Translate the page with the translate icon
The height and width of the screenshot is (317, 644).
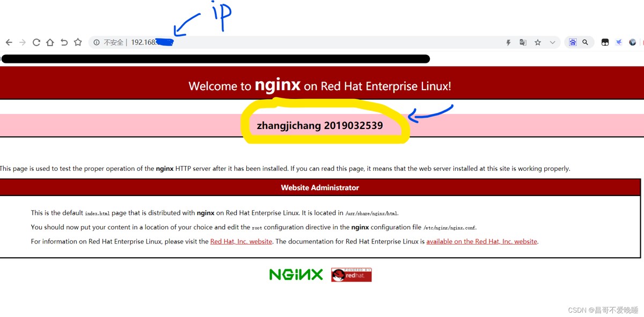pos(523,42)
